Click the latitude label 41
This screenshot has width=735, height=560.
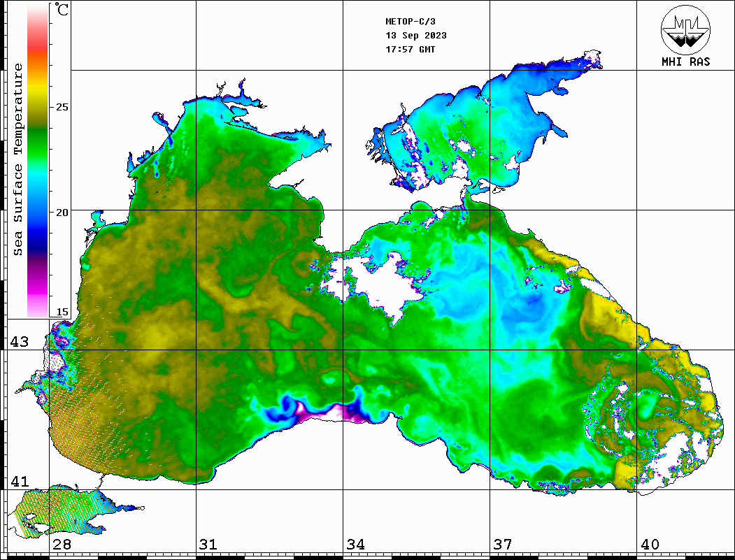coord(20,481)
